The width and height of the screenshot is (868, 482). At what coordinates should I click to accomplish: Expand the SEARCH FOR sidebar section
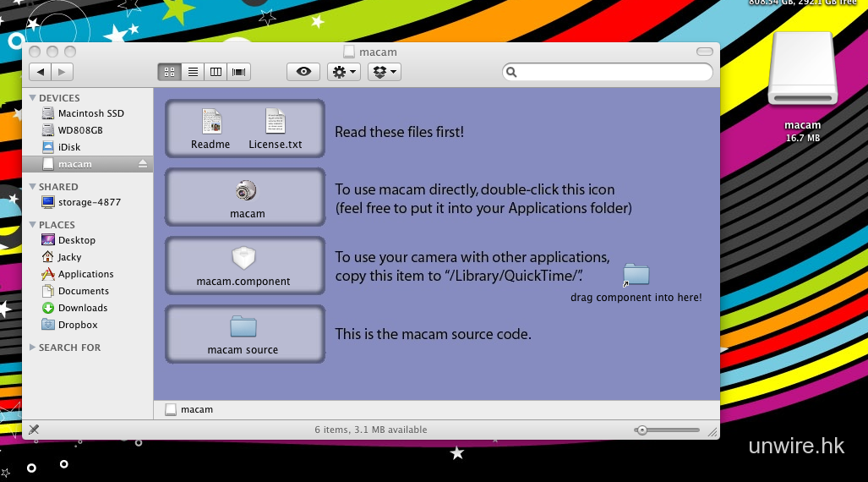[x=33, y=348]
